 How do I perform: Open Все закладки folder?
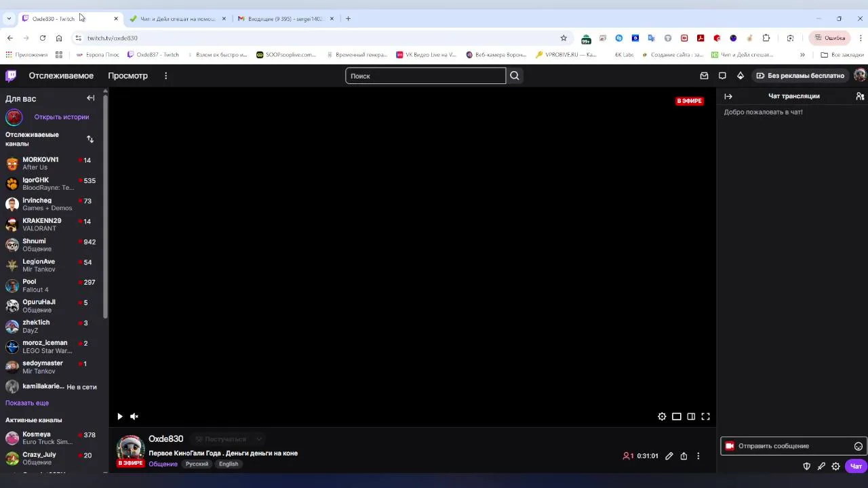[x=842, y=55]
